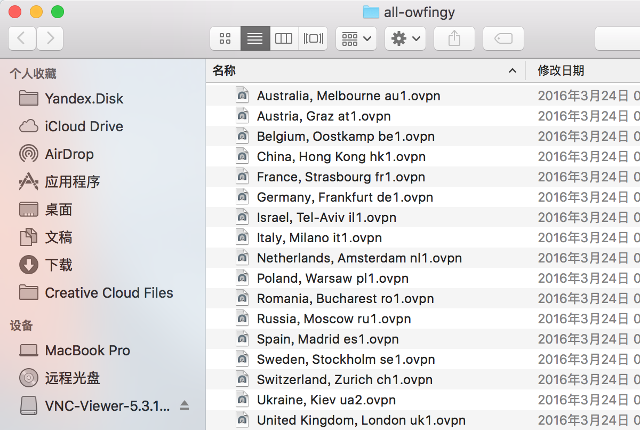Open AirDrop in the sidebar

(x=56, y=154)
